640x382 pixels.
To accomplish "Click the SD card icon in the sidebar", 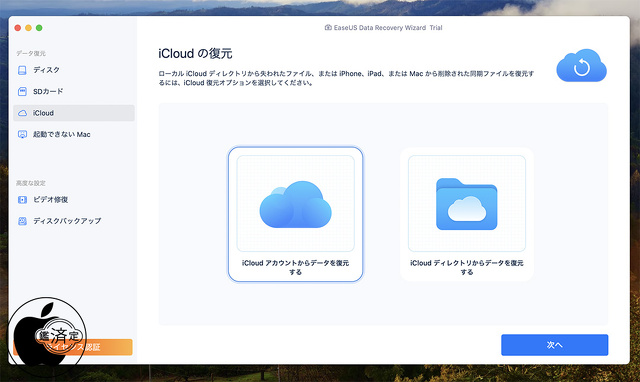I will tap(22, 91).
